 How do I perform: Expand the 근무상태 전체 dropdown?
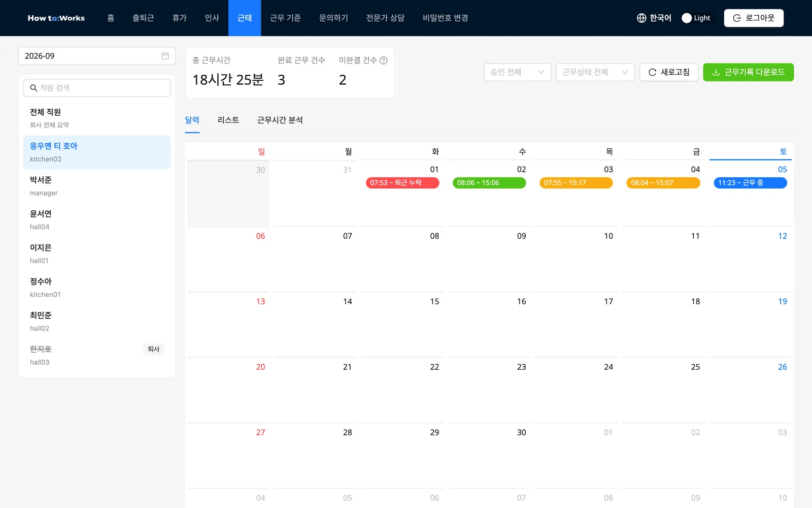coord(595,72)
